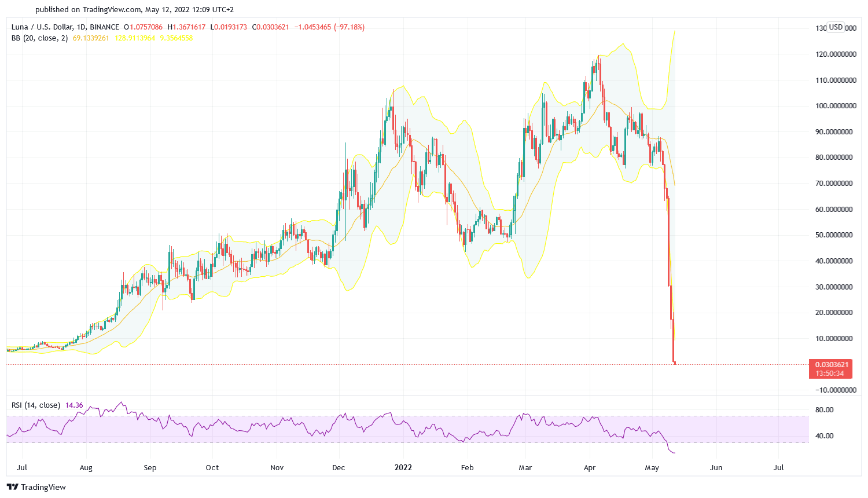Screen dimensions: 868x498
Task: Click the red current price tag 0.0303621
Action: pyautogui.click(x=832, y=365)
